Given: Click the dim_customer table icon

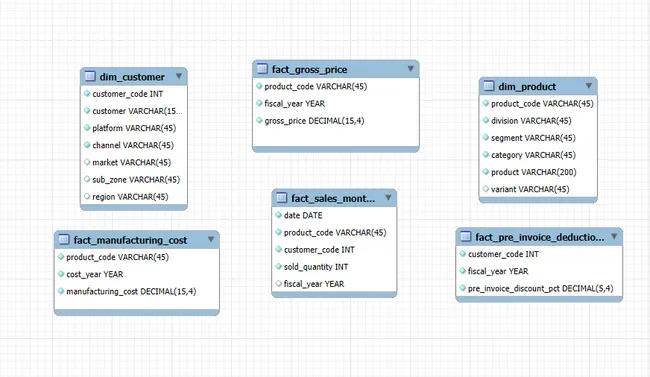Looking at the screenshot, I should click(x=90, y=76).
